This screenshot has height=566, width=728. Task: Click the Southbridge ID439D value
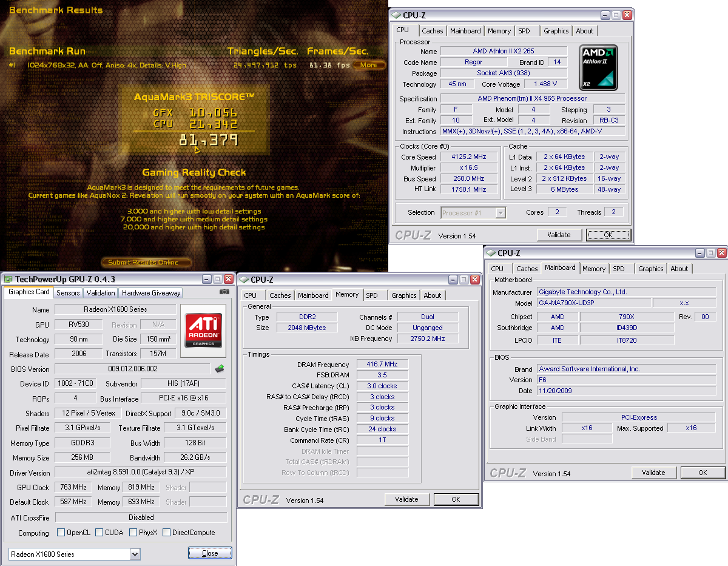[627, 328]
